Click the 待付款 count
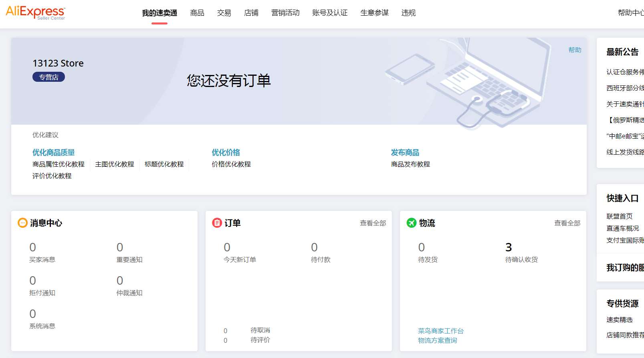The height and width of the screenshot is (358, 644). [314, 247]
